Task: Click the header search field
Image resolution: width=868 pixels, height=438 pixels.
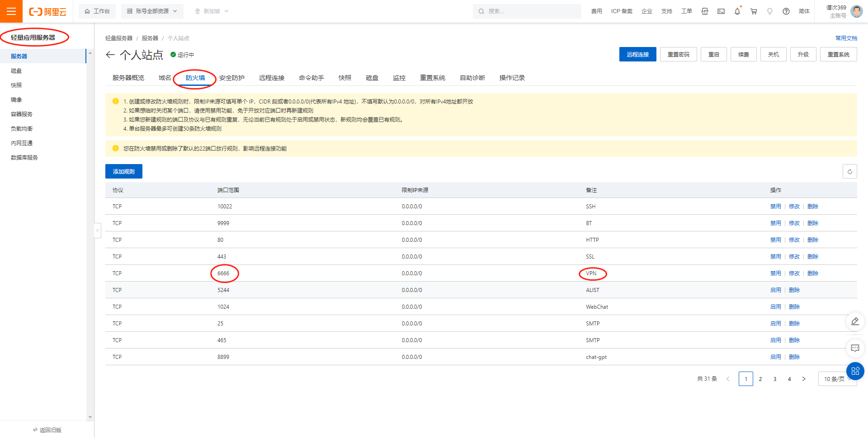Action: 527,11
